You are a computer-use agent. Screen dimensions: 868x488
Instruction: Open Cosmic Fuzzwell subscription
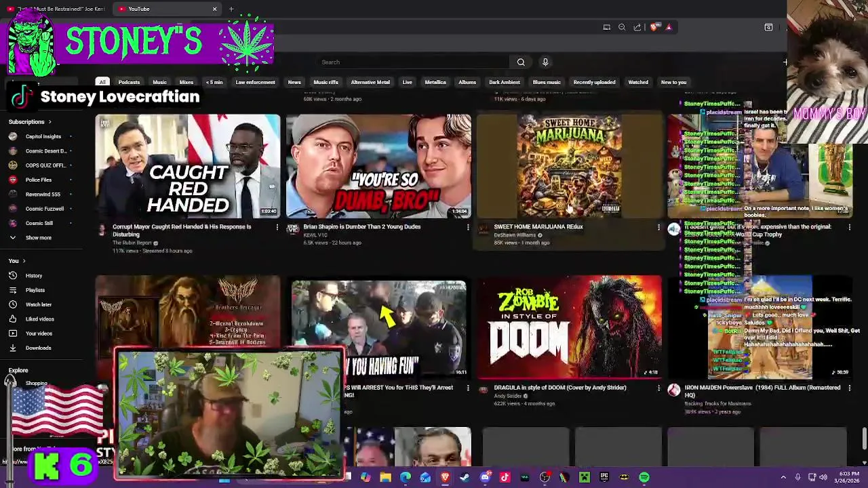click(x=45, y=209)
